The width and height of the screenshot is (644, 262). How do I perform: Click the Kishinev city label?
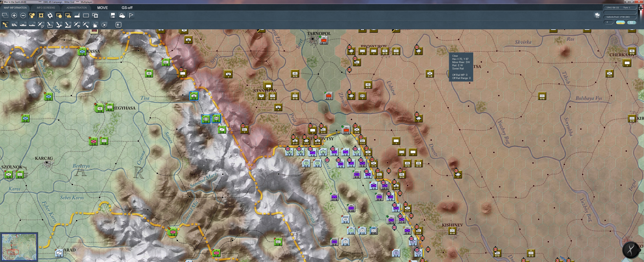point(452,225)
